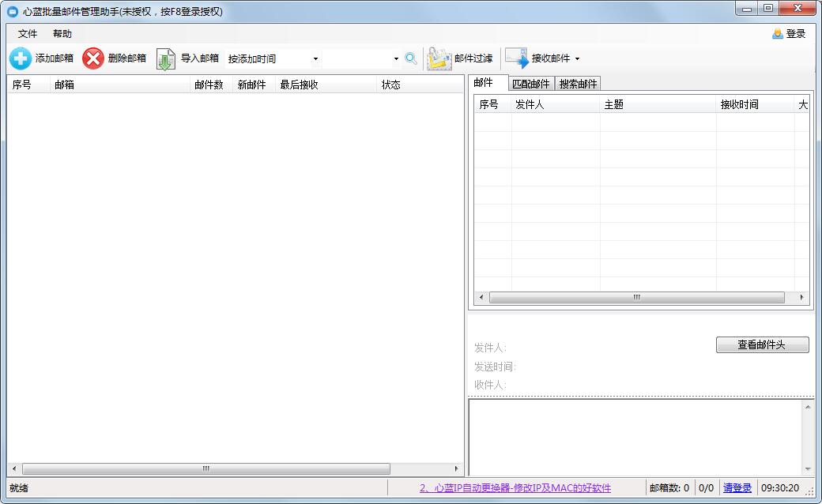822x504 pixels.
Task: Click the magnifier search icon in toolbar
Action: pyautogui.click(x=411, y=58)
